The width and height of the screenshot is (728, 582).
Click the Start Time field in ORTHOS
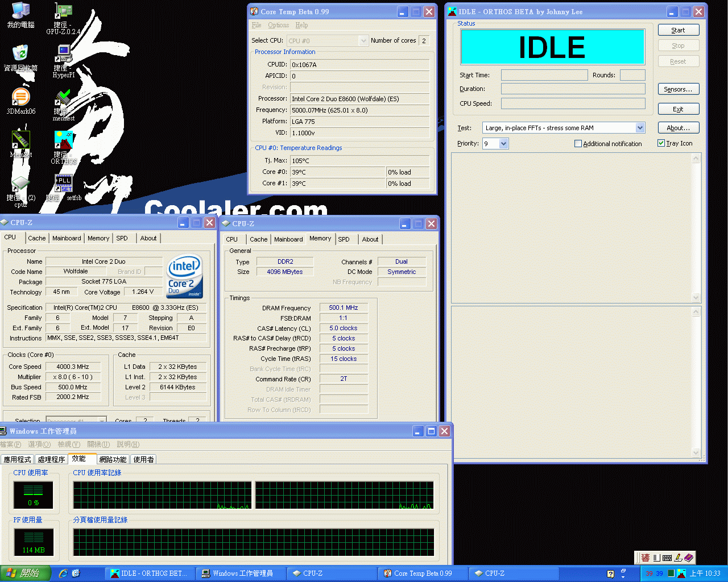[x=544, y=75]
